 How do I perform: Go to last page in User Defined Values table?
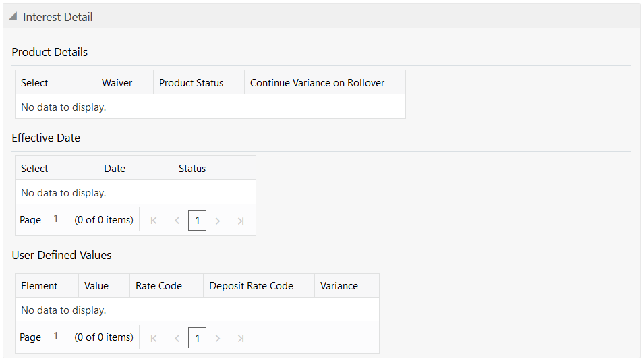(240, 338)
